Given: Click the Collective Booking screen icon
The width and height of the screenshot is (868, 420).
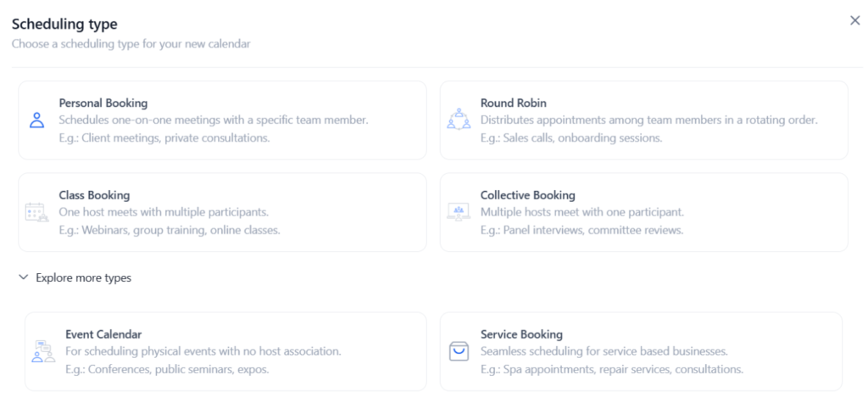Looking at the screenshot, I should pos(459,212).
